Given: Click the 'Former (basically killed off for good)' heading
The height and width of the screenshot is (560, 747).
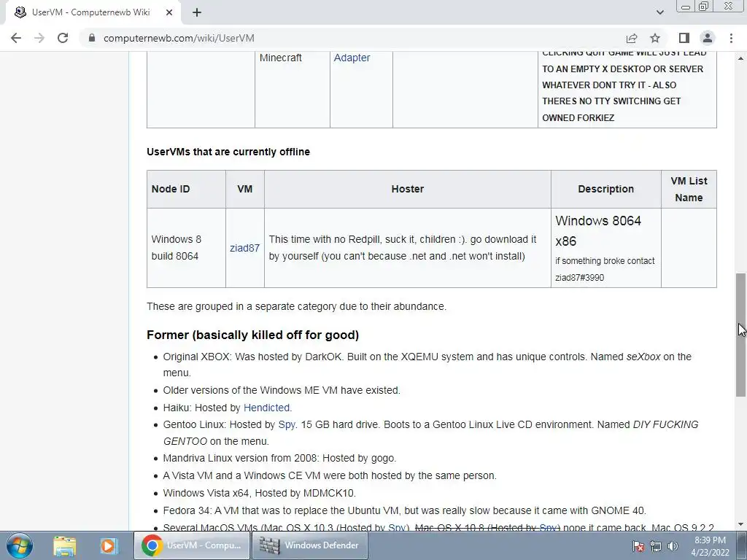Looking at the screenshot, I should tap(252, 335).
